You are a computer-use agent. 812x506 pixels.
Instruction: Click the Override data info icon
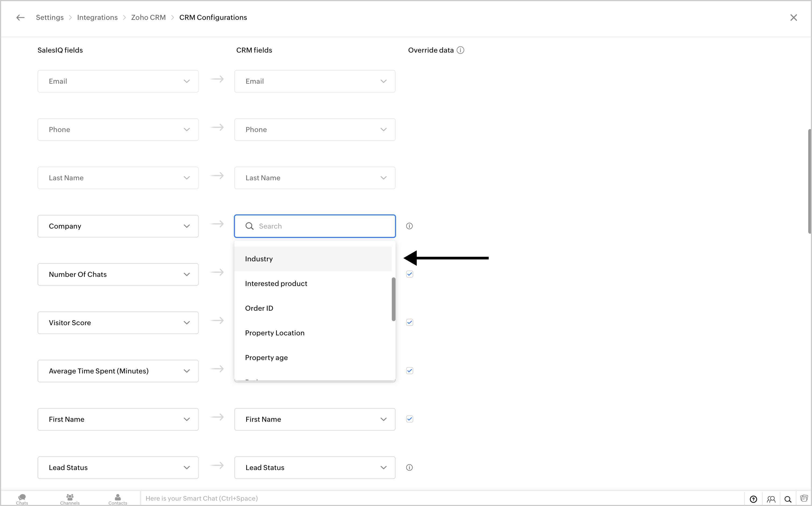click(461, 50)
